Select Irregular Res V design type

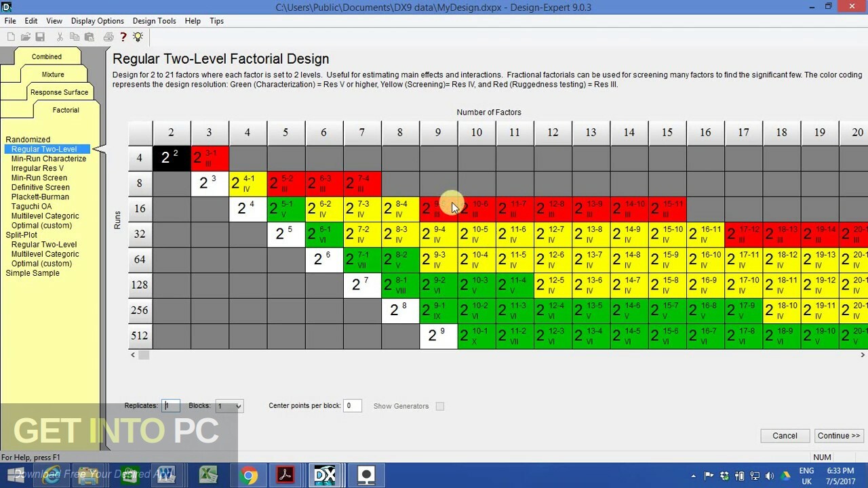[37, 168]
